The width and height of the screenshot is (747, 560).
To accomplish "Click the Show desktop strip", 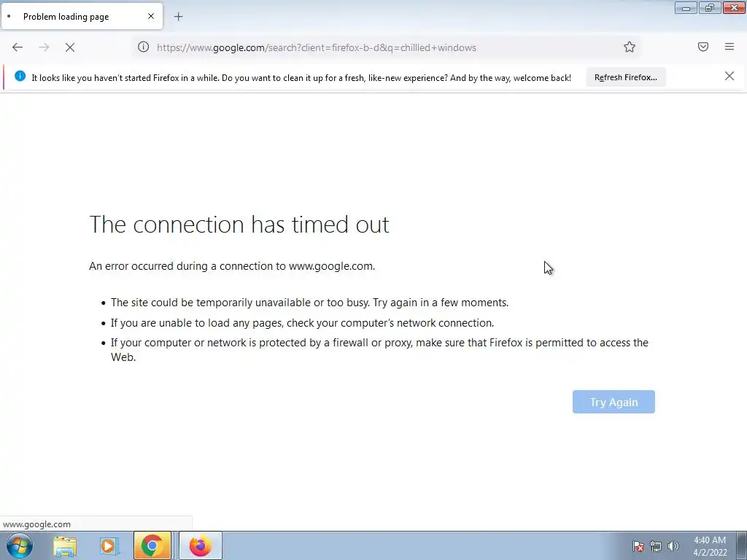I will (742, 545).
